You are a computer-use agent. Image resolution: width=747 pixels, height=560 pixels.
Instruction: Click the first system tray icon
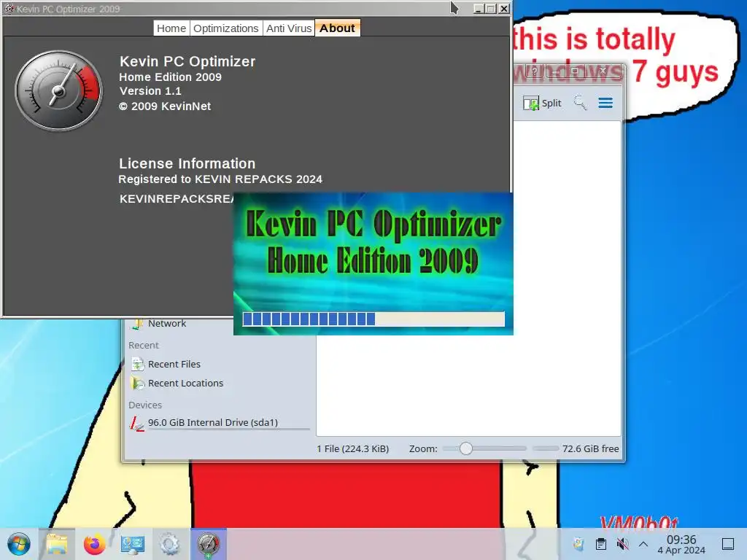[x=578, y=544]
